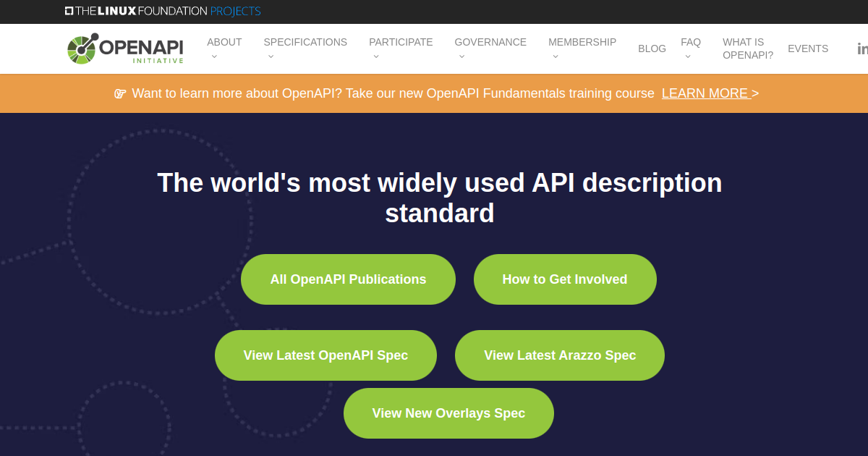Open the SPECIFICATIONS menu item
Viewport: 868px width, 456px height.
click(305, 42)
